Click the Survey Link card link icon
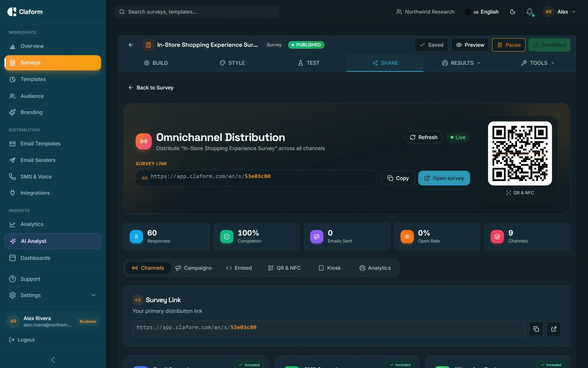This screenshot has height=368, width=588. (x=138, y=300)
